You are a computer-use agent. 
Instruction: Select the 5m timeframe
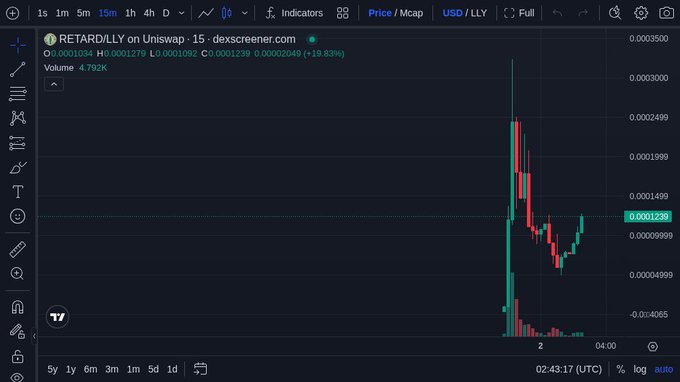pos(83,13)
